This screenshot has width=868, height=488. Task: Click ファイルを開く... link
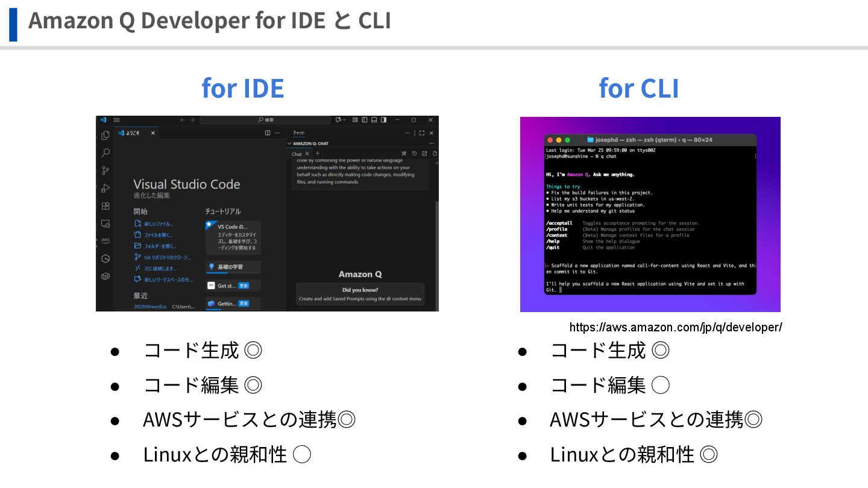click(153, 235)
